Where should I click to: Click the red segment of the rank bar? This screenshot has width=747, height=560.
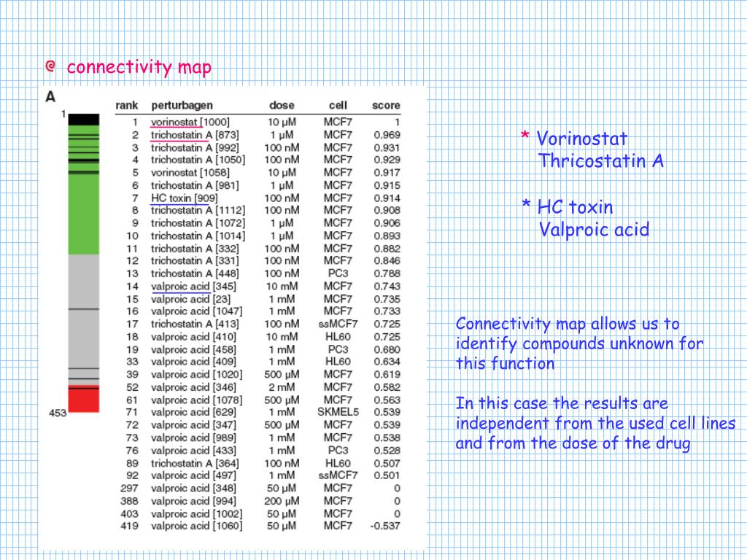84,400
